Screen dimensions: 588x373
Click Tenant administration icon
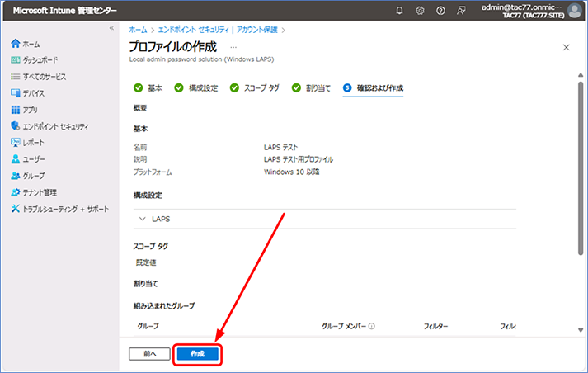tap(16, 192)
